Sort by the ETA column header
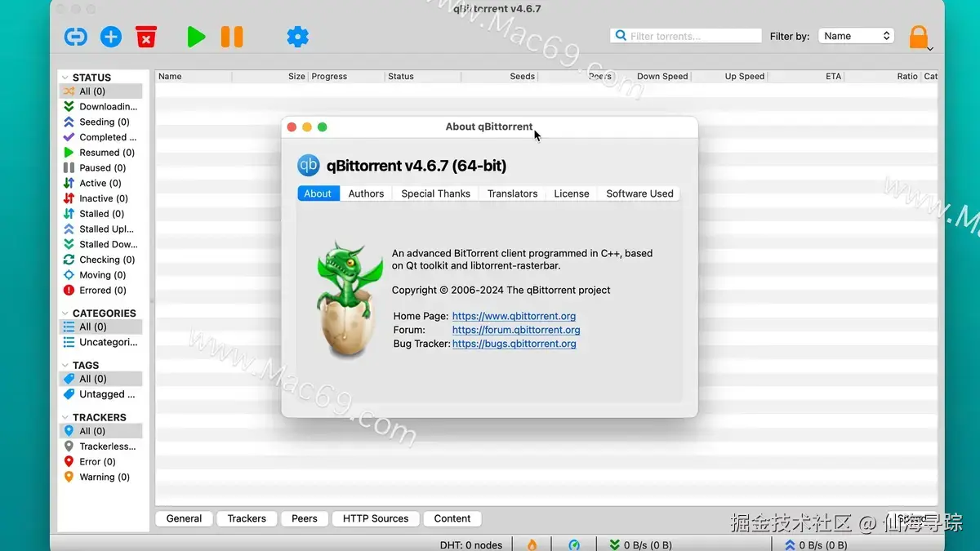This screenshot has height=551, width=980. (x=807, y=76)
